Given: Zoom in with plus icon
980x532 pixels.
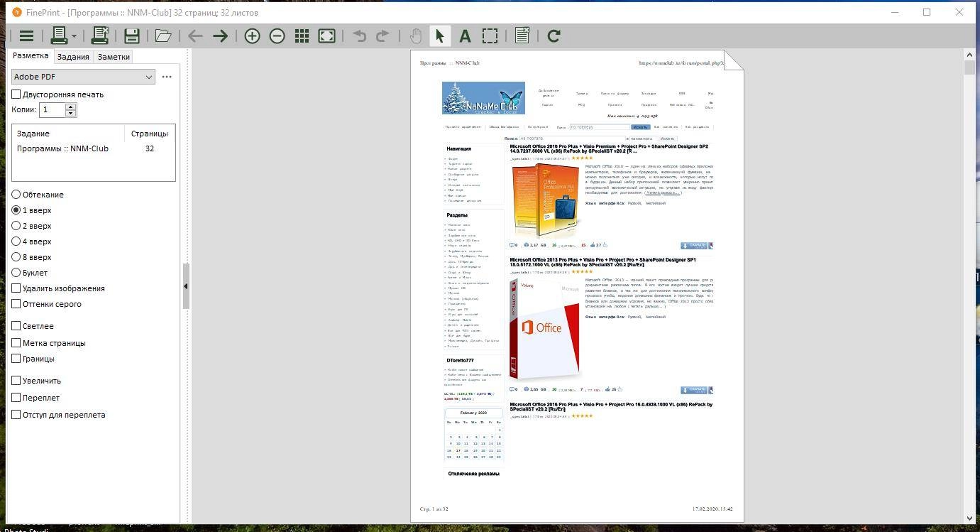Looking at the screenshot, I should coord(252,36).
